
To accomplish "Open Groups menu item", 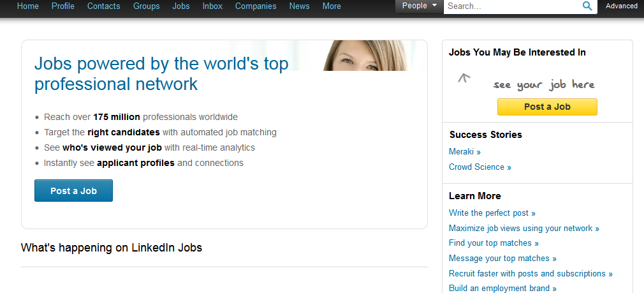I will coord(146,6).
